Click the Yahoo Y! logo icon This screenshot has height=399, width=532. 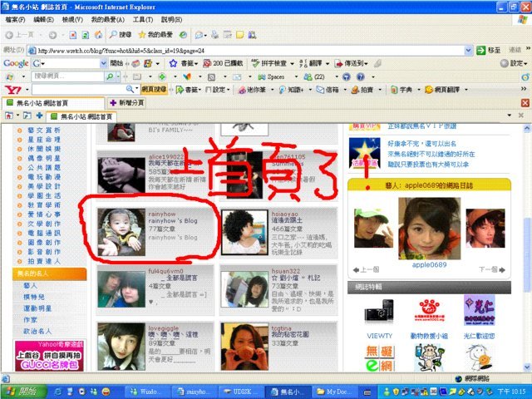13,90
